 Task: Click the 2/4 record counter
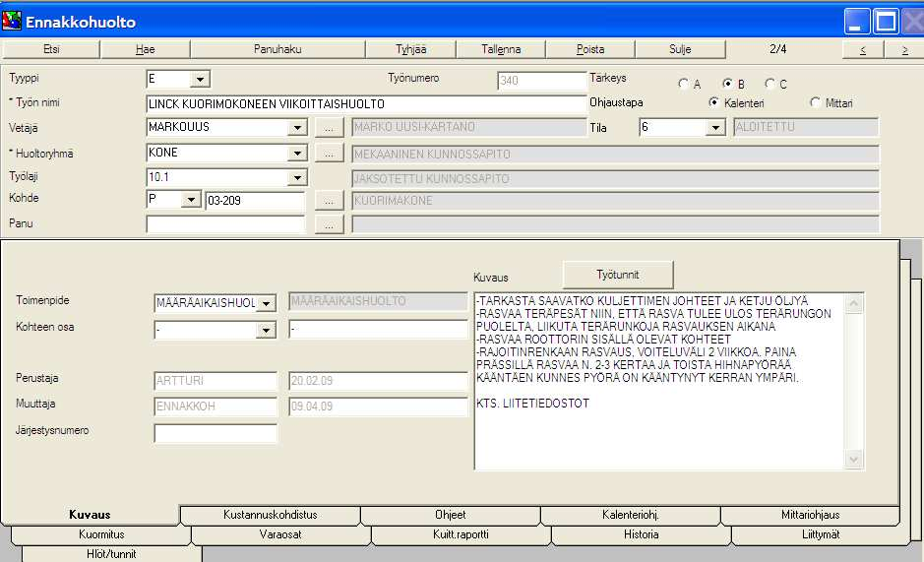tap(777, 49)
